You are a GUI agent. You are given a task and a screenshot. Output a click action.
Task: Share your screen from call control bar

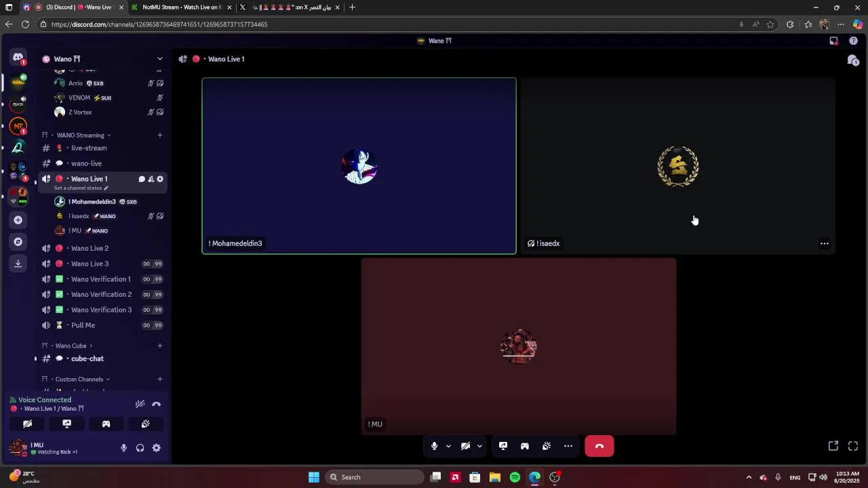pyautogui.click(x=503, y=446)
